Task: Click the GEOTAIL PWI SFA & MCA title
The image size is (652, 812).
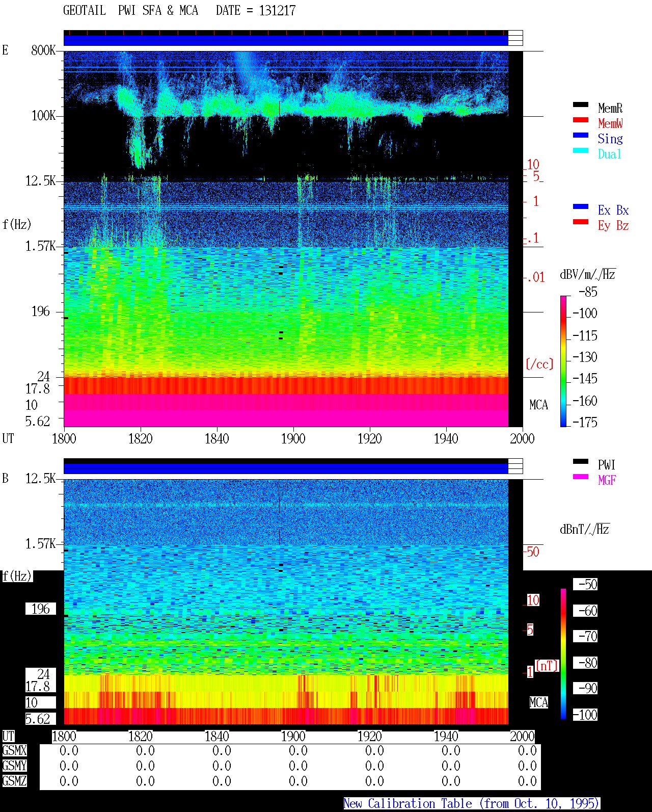Action: (x=130, y=11)
